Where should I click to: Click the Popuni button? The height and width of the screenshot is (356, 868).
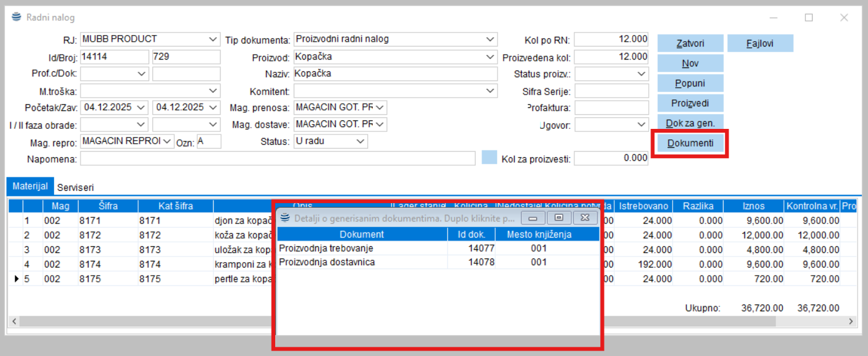pos(690,83)
